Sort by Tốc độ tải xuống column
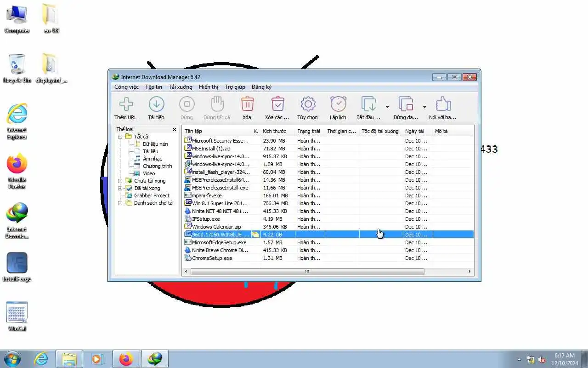This screenshot has height=368, width=588. [381, 131]
